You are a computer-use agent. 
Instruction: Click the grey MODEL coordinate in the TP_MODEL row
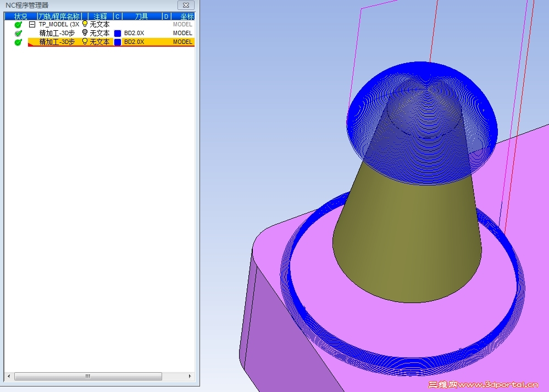click(x=182, y=25)
